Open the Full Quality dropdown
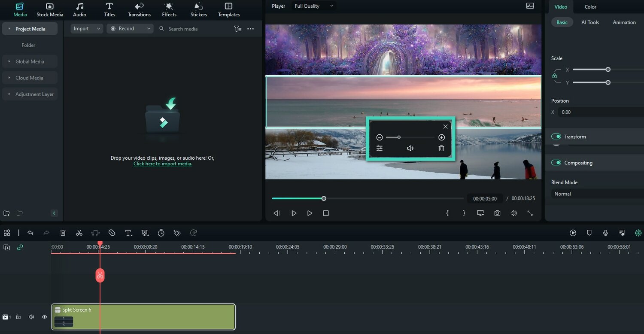Screen dimensions: 644x334 314,6
